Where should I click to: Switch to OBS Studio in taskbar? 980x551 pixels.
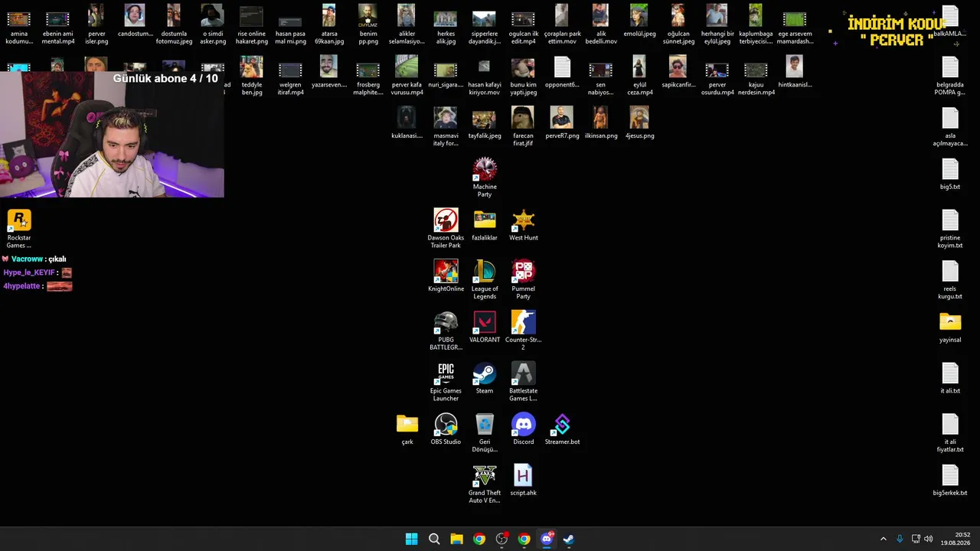[501, 539]
